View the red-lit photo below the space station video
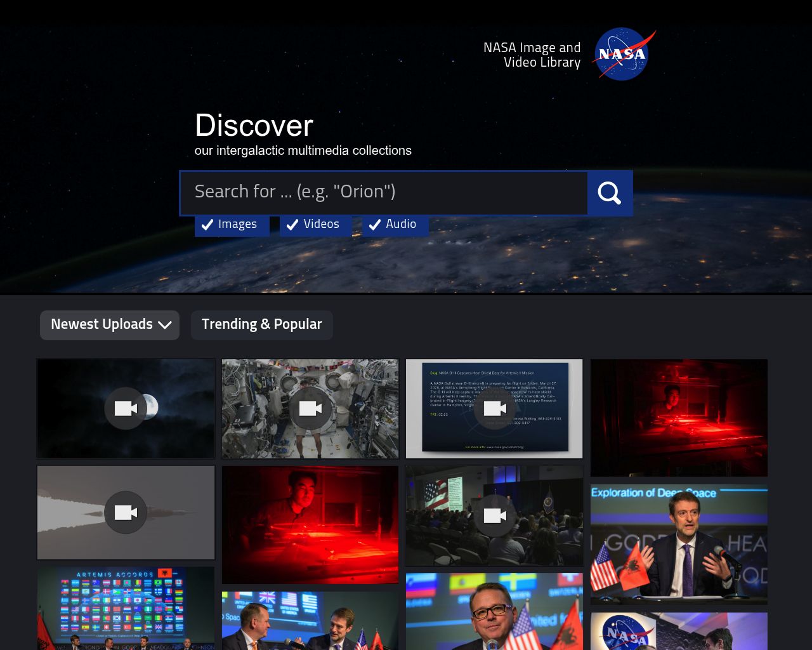The image size is (812, 650). coord(310,525)
